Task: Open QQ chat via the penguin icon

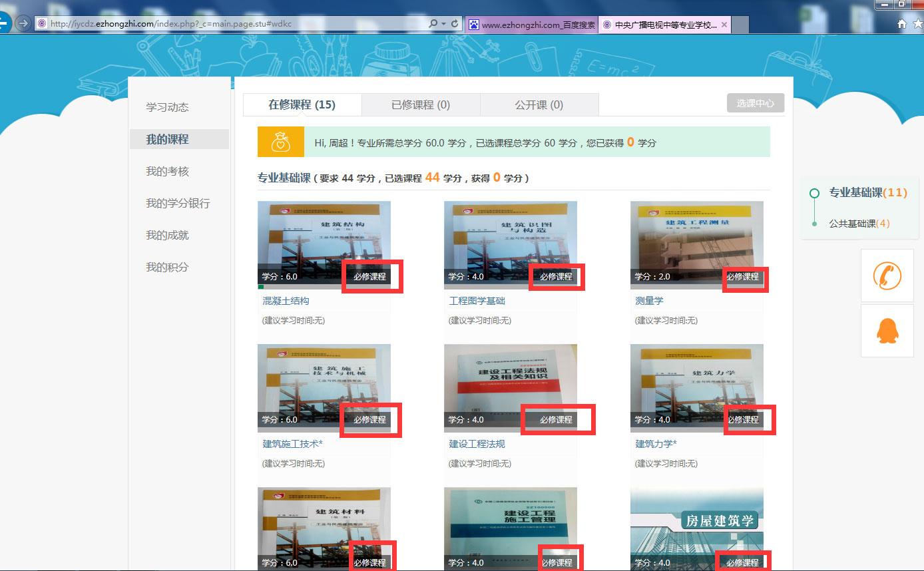Action: point(887,330)
